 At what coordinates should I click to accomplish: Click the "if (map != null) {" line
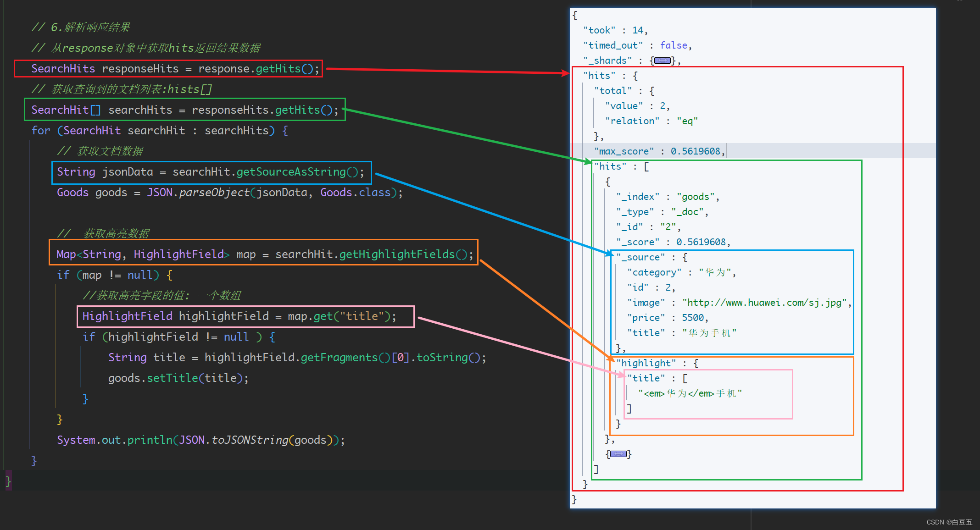click(x=115, y=275)
